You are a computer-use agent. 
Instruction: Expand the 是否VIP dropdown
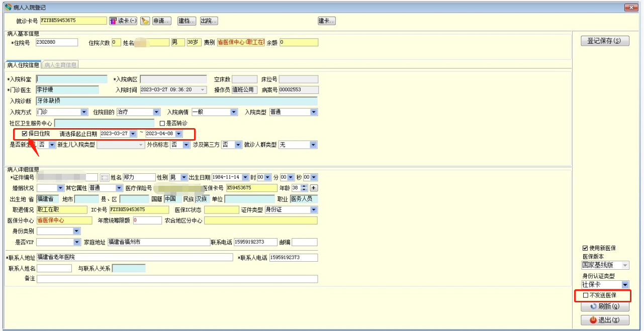click(76, 242)
